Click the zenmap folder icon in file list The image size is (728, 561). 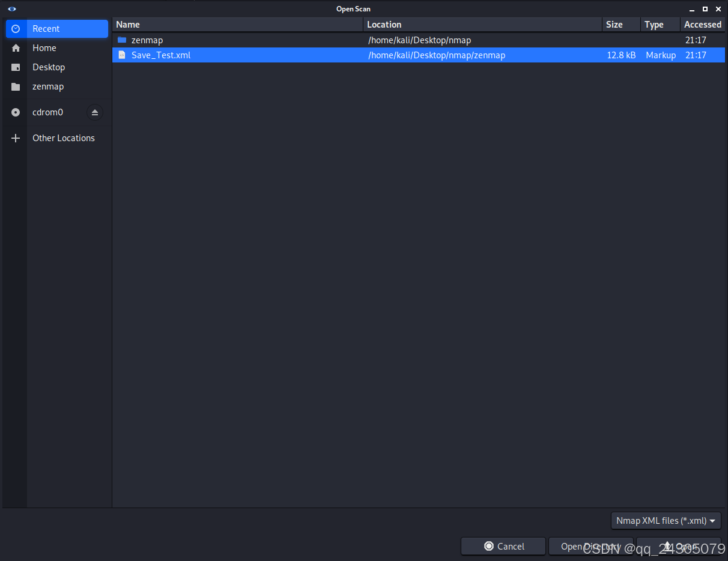pos(122,40)
